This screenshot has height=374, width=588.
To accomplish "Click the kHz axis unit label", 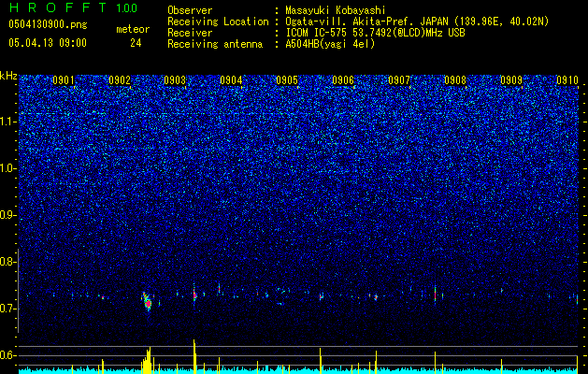I will 8,76.
